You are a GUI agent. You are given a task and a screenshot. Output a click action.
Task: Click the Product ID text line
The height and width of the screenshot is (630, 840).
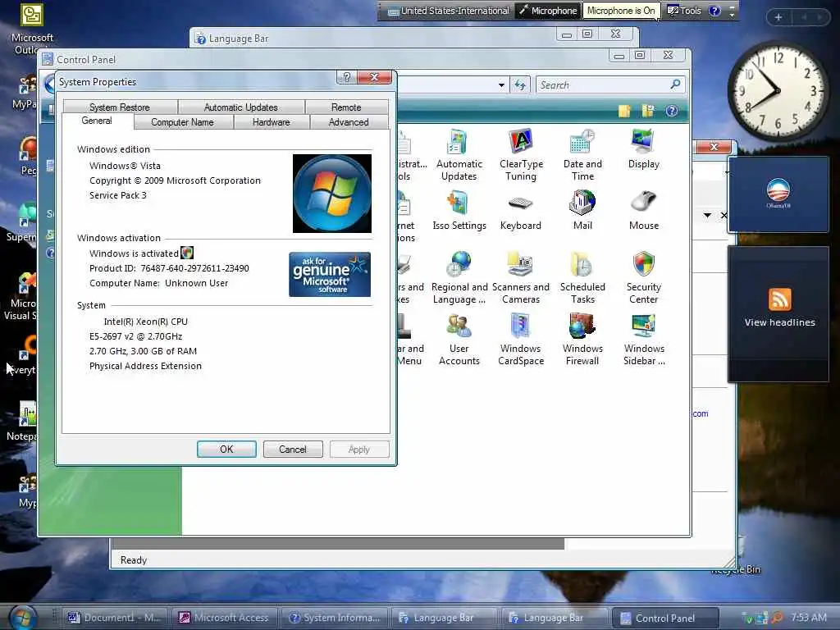pyautogui.click(x=169, y=268)
